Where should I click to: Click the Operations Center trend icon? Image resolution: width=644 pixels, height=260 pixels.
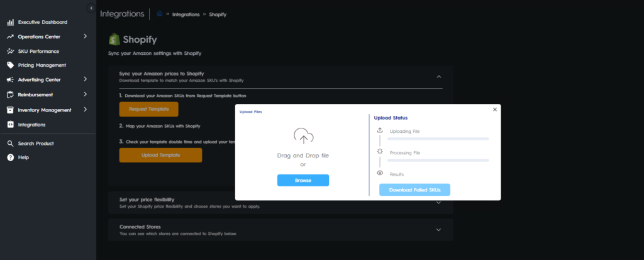click(x=10, y=37)
